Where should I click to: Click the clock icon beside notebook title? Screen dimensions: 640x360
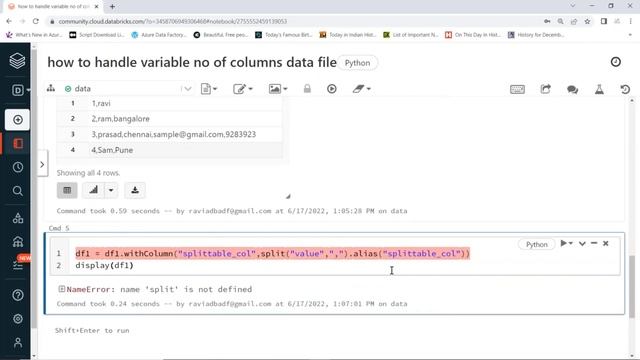pyautogui.click(x=616, y=62)
